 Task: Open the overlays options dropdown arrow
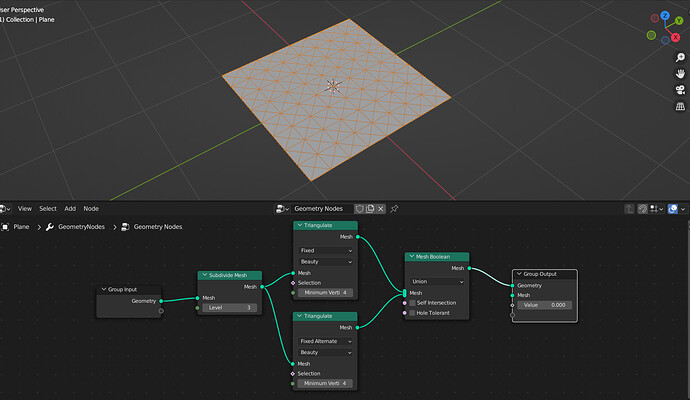tap(683, 209)
